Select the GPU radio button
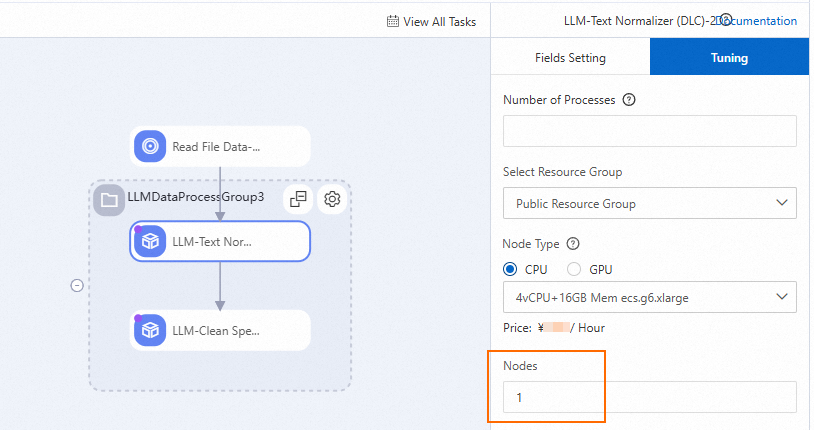This screenshot has width=814, height=430. pyautogui.click(x=574, y=269)
